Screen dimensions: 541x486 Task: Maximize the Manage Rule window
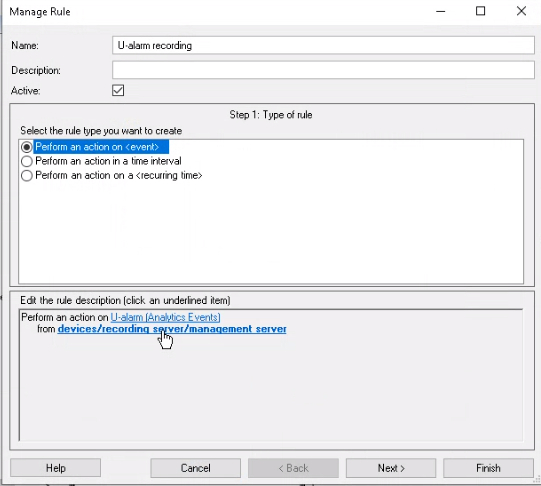tap(480, 11)
